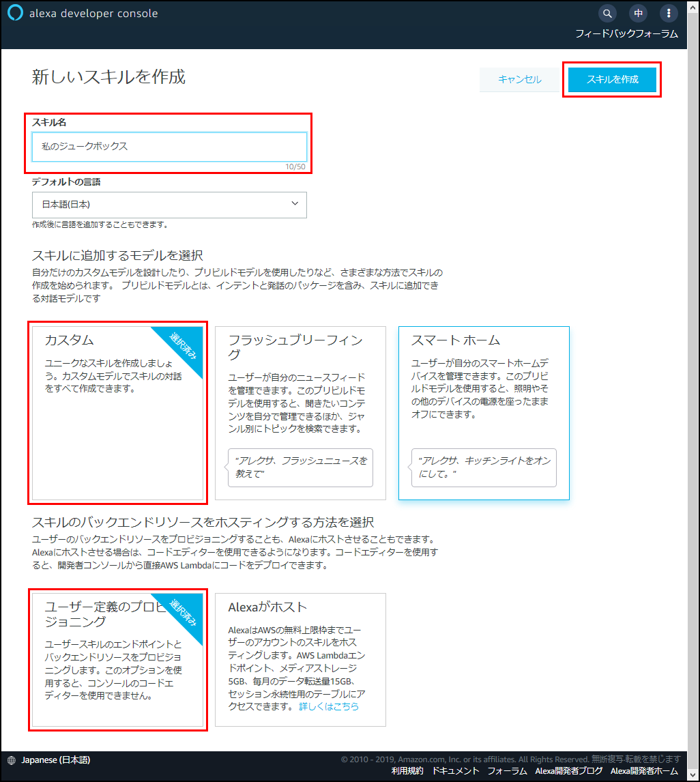
Task: Choose the Alexaがホスト hosting option
Action: tap(300, 659)
